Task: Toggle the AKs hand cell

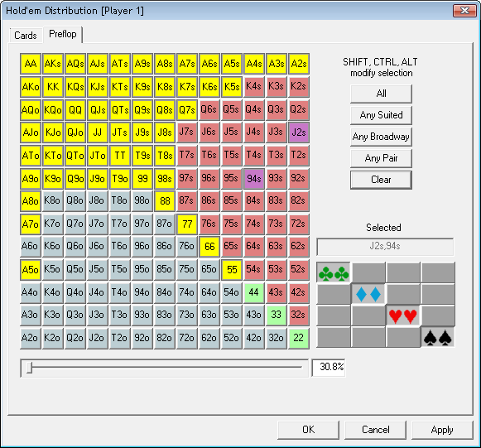Action: (x=53, y=64)
